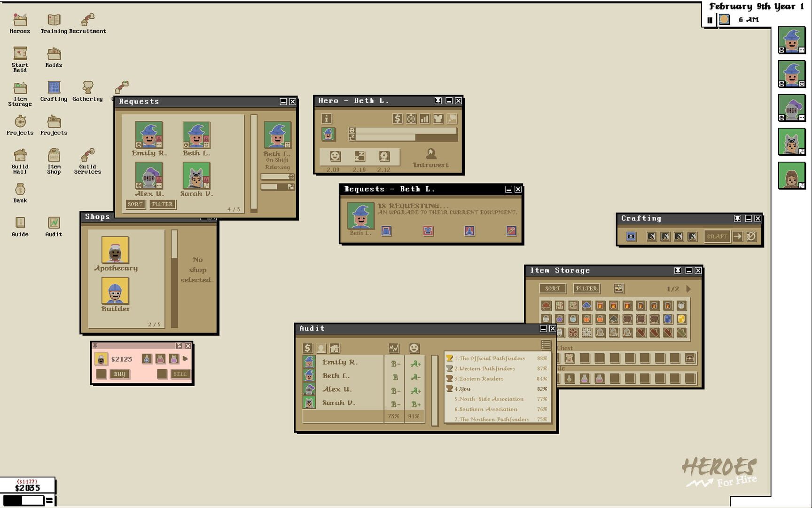Open Beth's equipment via the shirt icon
The width and height of the screenshot is (812, 508).
(438, 119)
